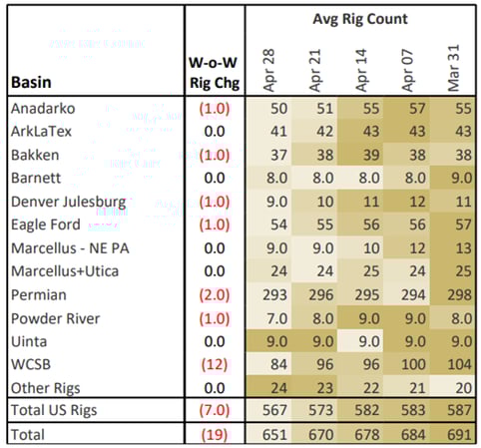The height and width of the screenshot is (448, 481).
Task: Select Bakken Apr 14 value 39
Action: (x=371, y=155)
